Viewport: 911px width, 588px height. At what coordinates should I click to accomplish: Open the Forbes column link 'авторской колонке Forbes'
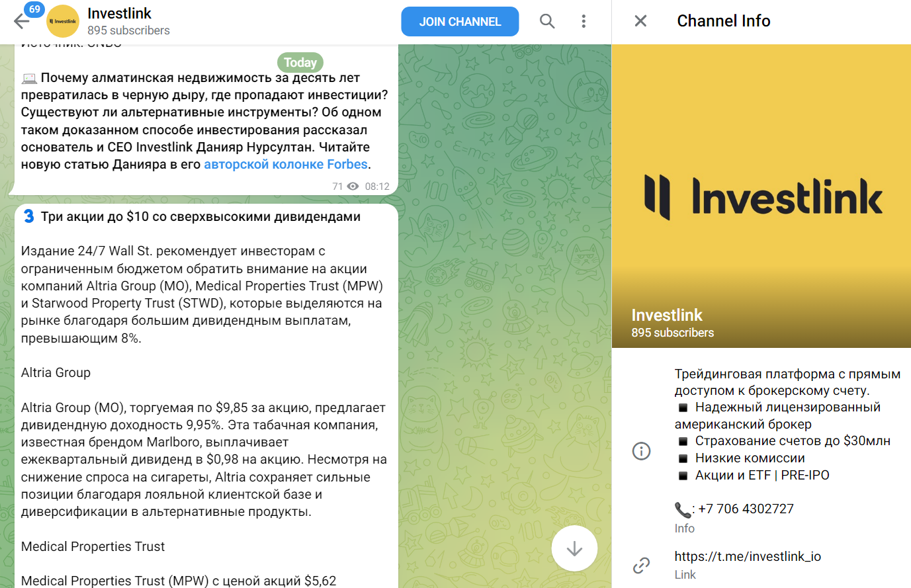pyautogui.click(x=286, y=164)
